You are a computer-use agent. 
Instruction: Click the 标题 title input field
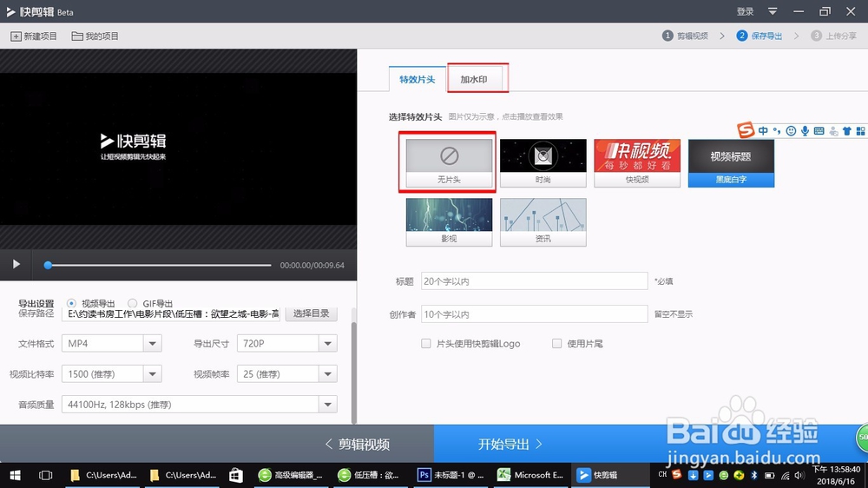click(x=534, y=280)
